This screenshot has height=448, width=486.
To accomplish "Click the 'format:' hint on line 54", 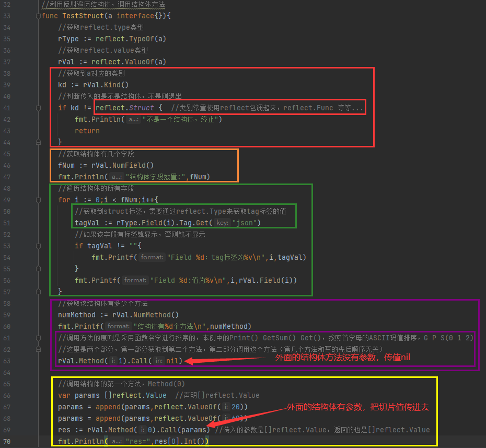I will [x=152, y=257].
